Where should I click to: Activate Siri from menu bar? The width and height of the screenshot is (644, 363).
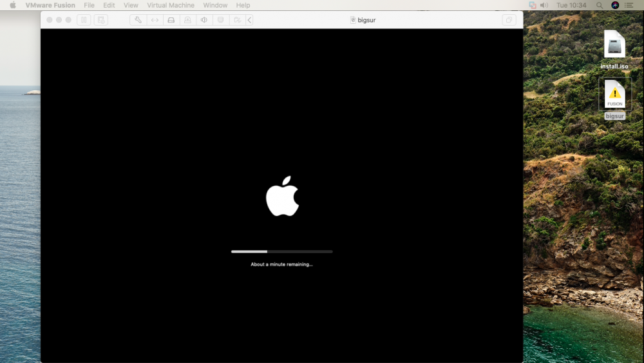tap(615, 5)
